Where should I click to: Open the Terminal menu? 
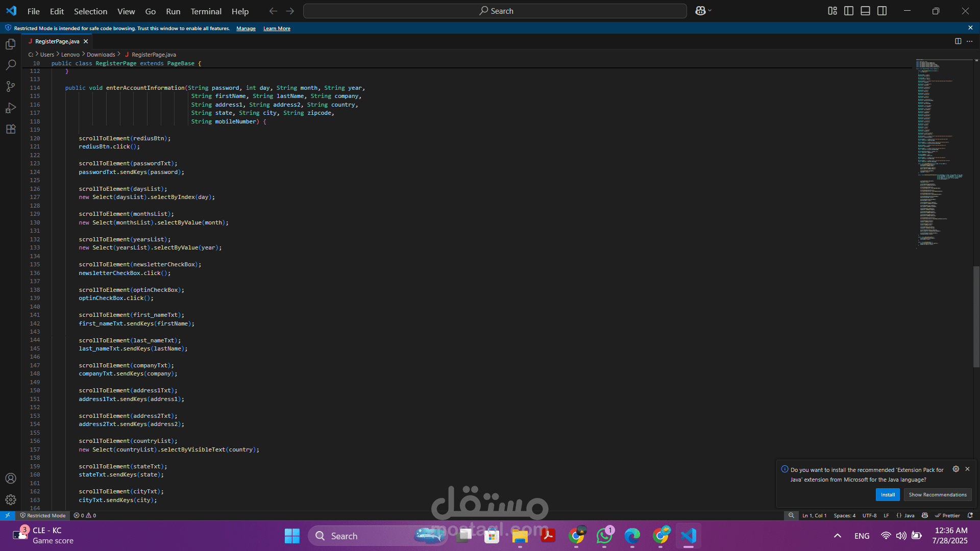click(206, 11)
